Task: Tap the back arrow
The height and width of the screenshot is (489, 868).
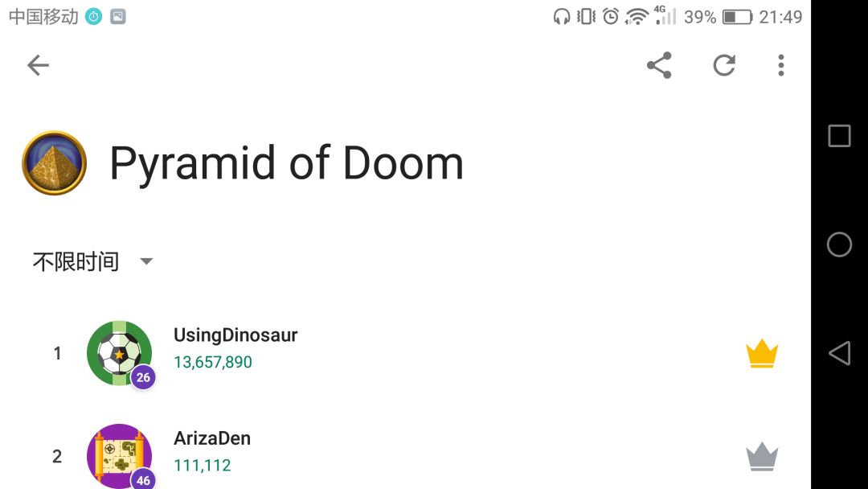Action: click(x=38, y=65)
